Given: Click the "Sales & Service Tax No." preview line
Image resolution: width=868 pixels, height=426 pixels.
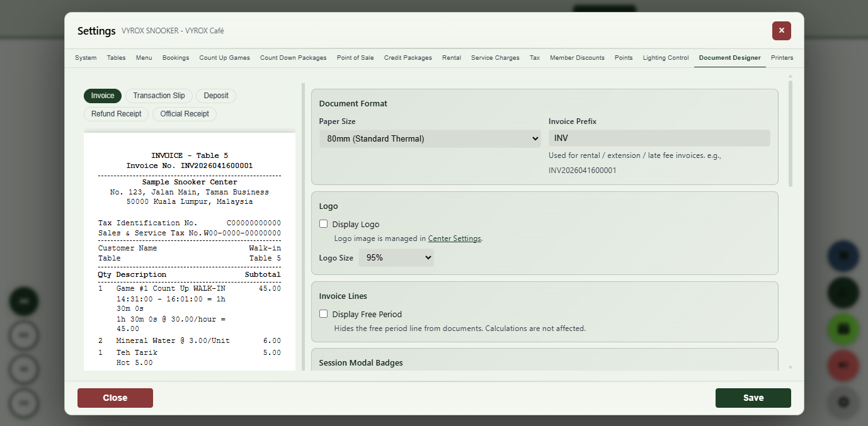Looking at the screenshot, I should (x=190, y=233).
